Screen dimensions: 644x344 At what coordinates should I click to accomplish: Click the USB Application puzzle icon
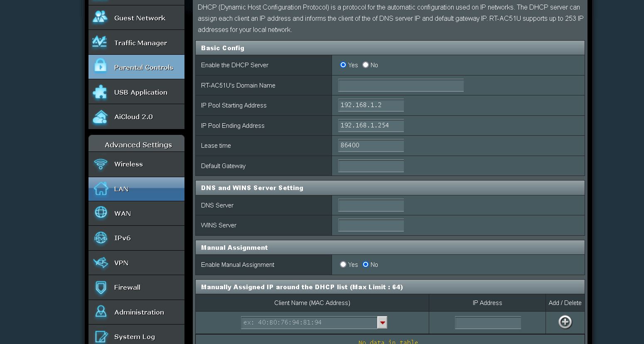100,92
